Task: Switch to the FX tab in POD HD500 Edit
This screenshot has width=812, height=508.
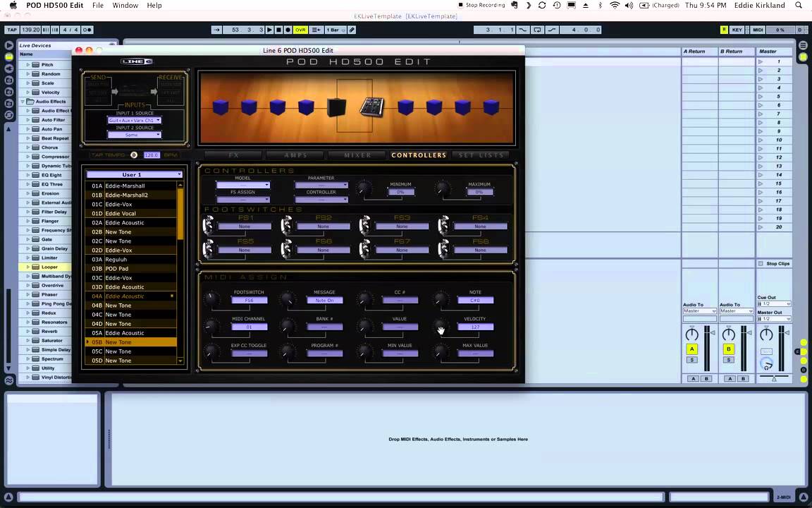Action: (x=234, y=155)
